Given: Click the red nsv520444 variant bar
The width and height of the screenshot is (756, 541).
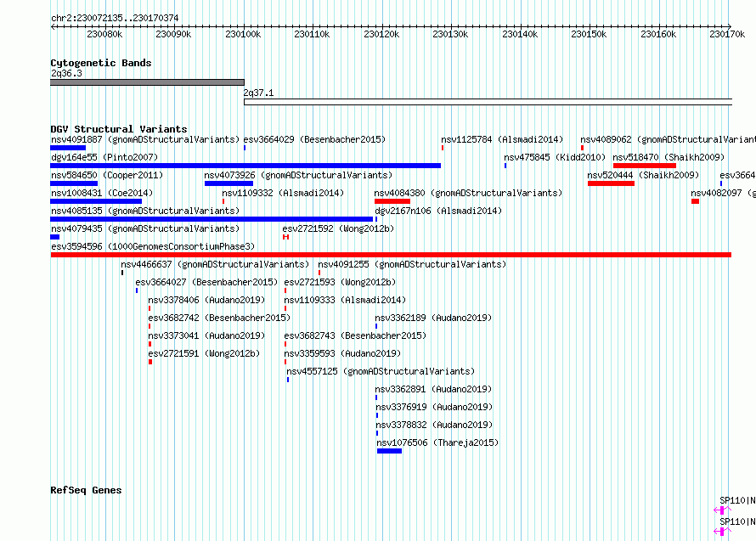Looking at the screenshot, I should (611, 183).
